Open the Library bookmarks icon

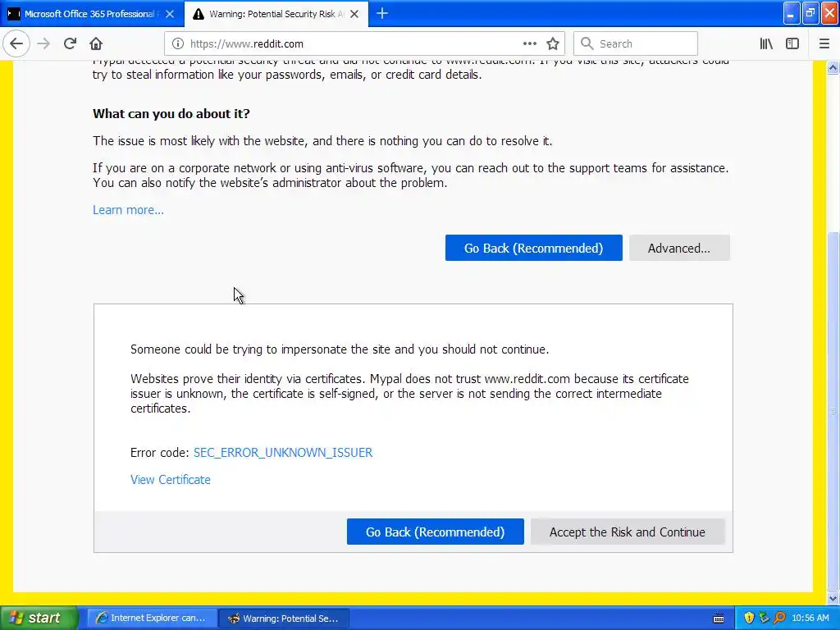pos(766,44)
